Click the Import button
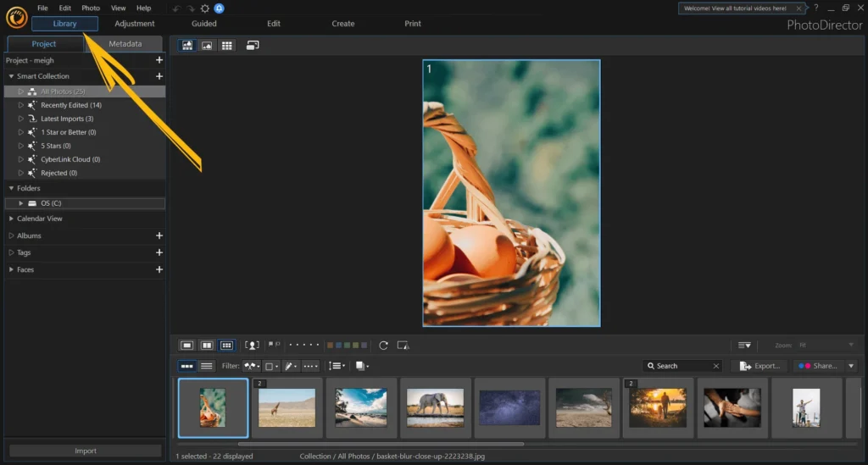The height and width of the screenshot is (465, 868). pyautogui.click(x=85, y=451)
